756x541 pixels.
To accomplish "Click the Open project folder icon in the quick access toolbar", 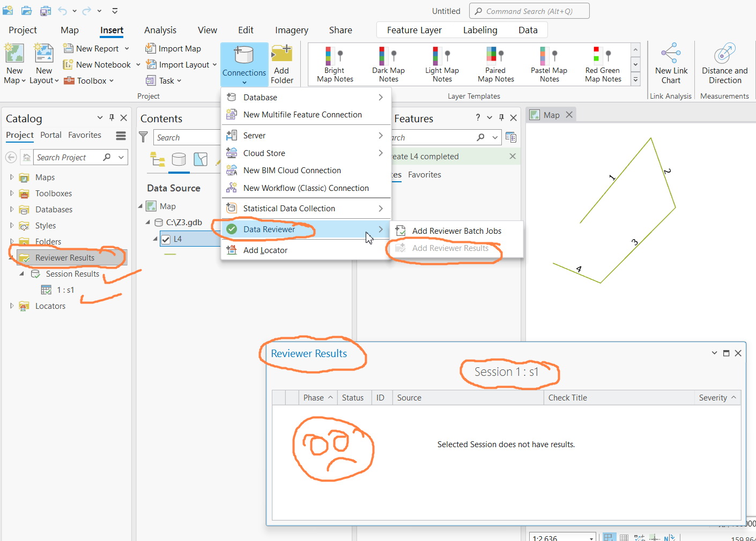I will [x=26, y=11].
